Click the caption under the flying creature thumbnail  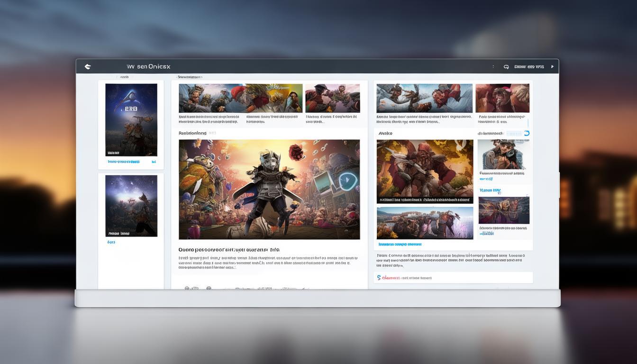click(424, 119)
